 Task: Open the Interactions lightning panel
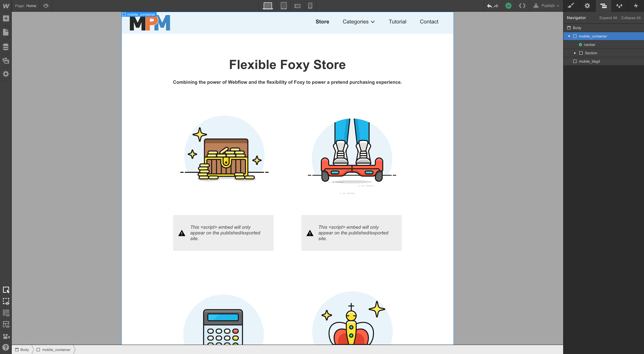click(x=636, y=6)
